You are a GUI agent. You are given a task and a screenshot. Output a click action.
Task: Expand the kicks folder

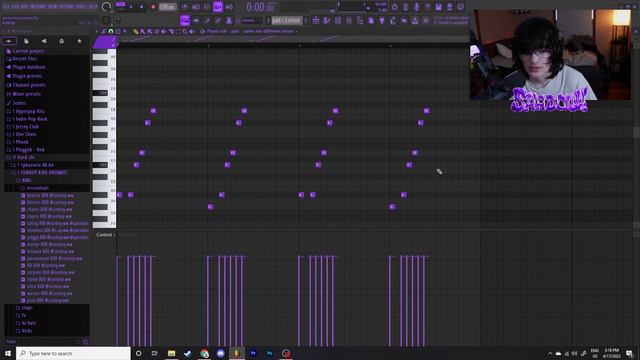(24, 331)
